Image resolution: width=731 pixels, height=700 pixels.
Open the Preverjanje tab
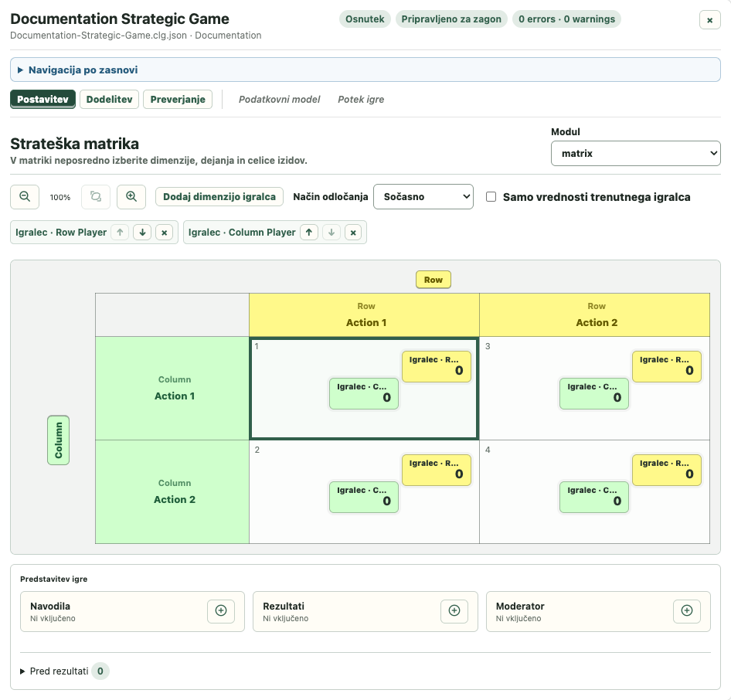pos(178,99)
